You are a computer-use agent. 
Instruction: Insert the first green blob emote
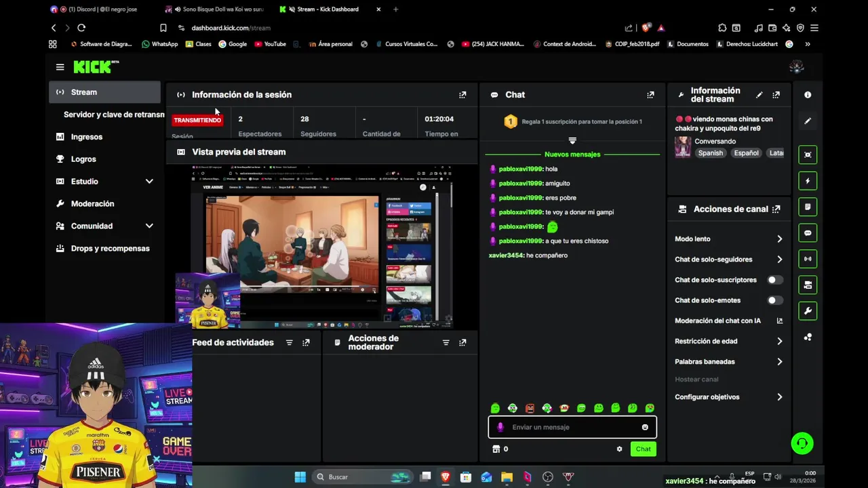point(495,408)
